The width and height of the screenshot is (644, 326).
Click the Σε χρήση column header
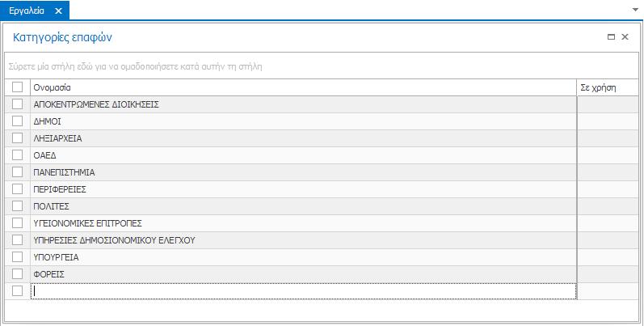599,87
